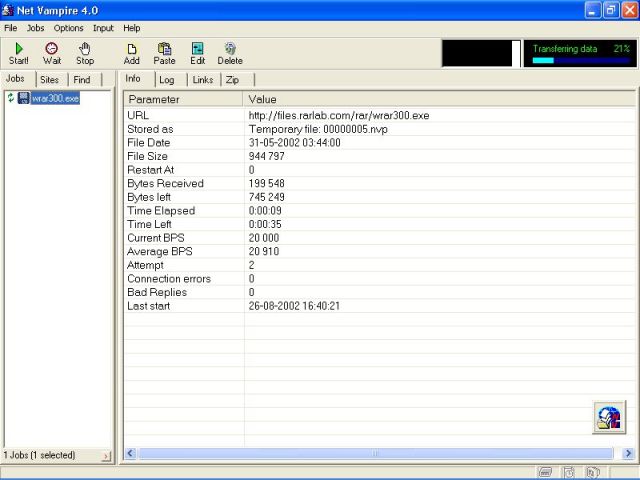Click the horizontal scrollbar thumb

(376, 453)
